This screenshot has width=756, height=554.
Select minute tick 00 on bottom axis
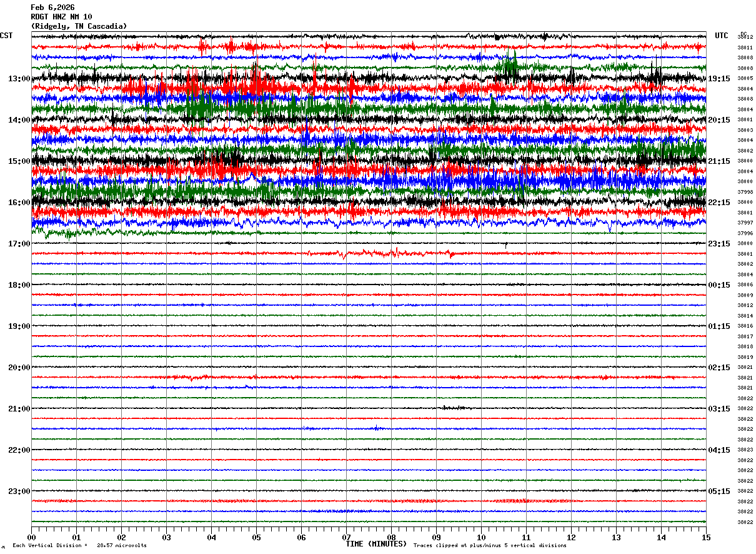[x=32, y=537]
